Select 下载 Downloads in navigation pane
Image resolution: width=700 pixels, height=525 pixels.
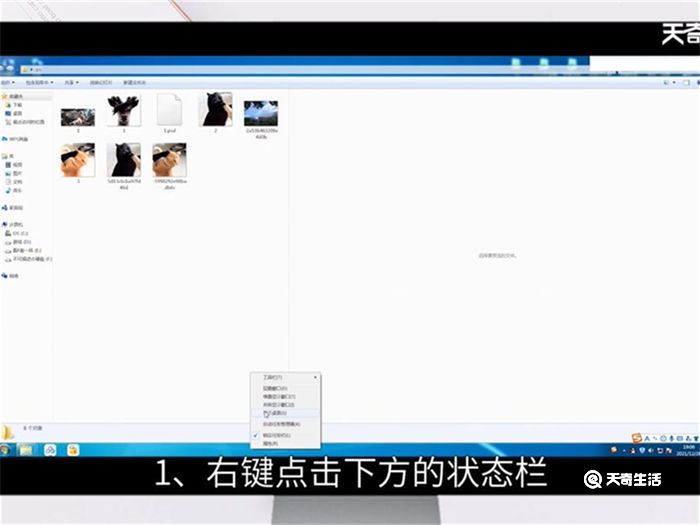[14, 105]
